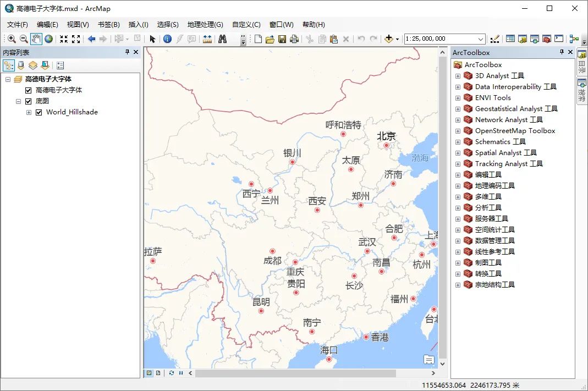Open the 自定义(C) menu
The image size is (588, 391).
tap(246, 24)
